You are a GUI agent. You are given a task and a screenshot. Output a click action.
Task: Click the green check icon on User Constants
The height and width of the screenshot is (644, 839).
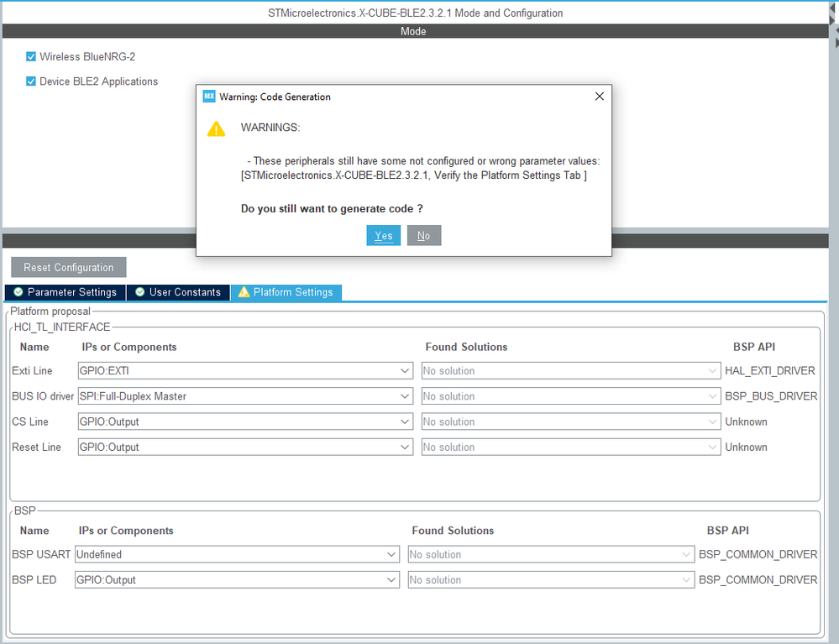[x=139, y=292]
